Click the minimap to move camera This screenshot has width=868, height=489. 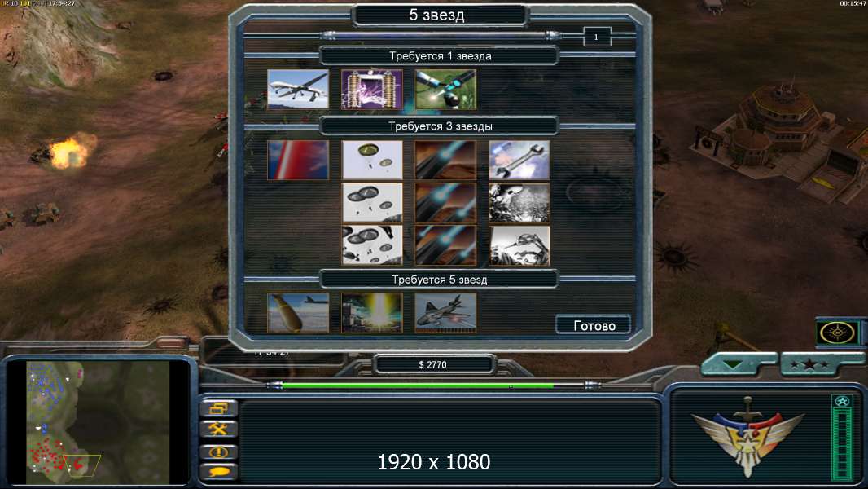pyautogui.click(x=98, y=422)
